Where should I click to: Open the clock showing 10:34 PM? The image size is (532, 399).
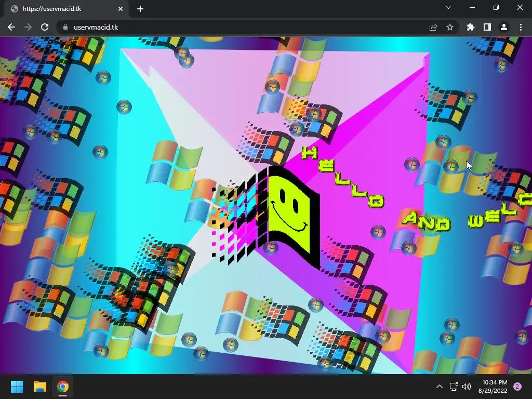coord(493,387)
